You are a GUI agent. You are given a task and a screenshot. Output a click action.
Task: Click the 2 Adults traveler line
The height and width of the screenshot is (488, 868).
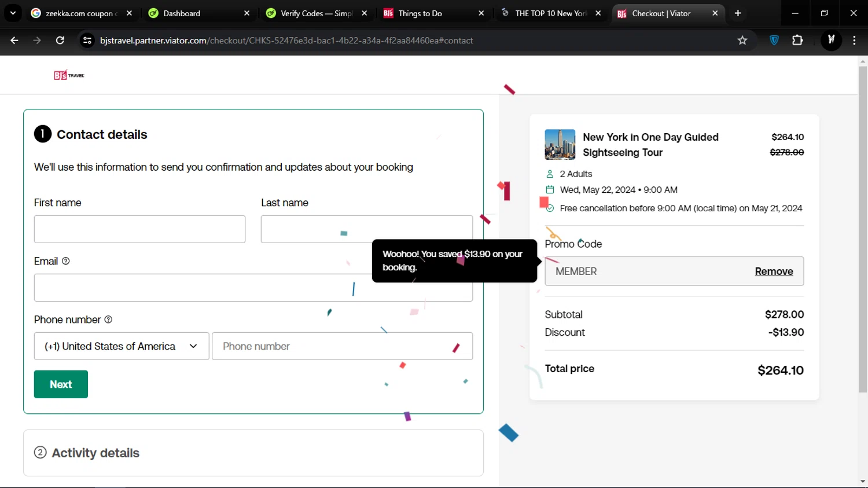coord(576,174)
